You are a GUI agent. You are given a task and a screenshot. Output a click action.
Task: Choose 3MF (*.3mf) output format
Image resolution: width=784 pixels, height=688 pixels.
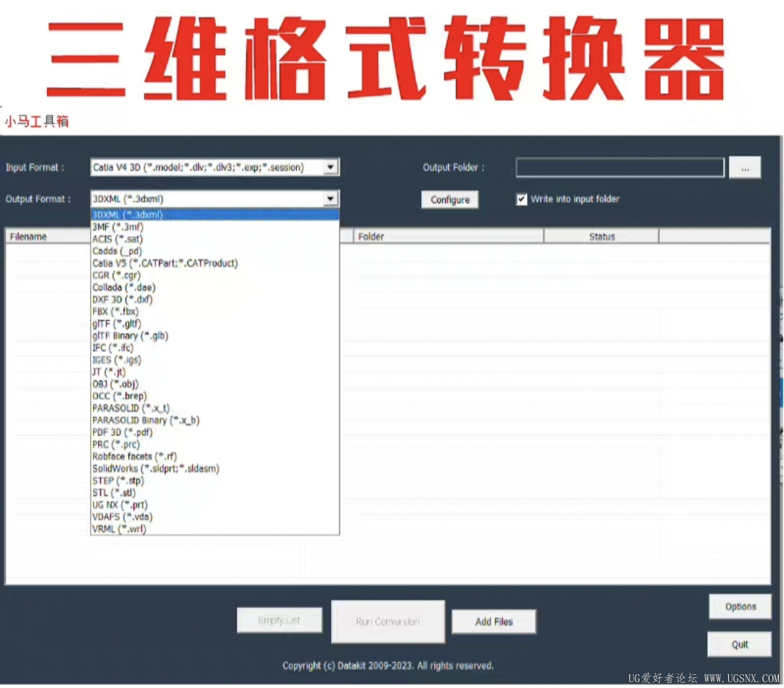click(214, 227)
